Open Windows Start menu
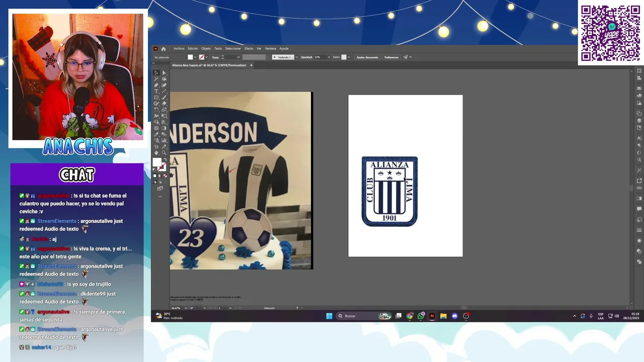Screen dimensions: 644x362 tap(329, 316)
